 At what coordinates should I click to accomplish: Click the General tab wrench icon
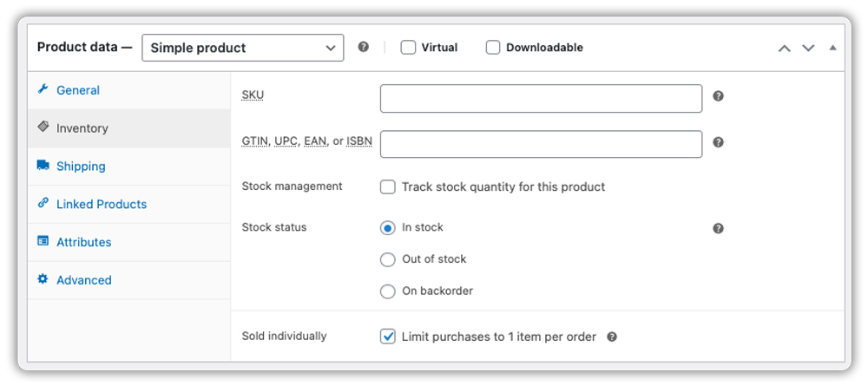click(x=43, y=89)
